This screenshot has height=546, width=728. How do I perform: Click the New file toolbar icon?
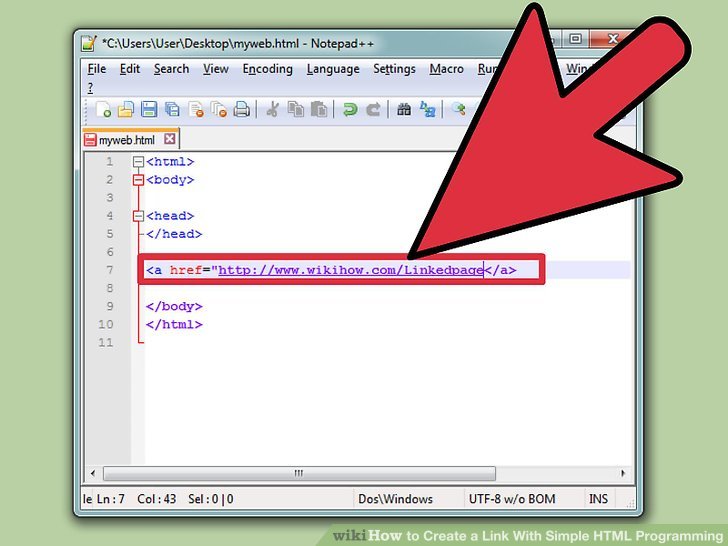point(104,110)
